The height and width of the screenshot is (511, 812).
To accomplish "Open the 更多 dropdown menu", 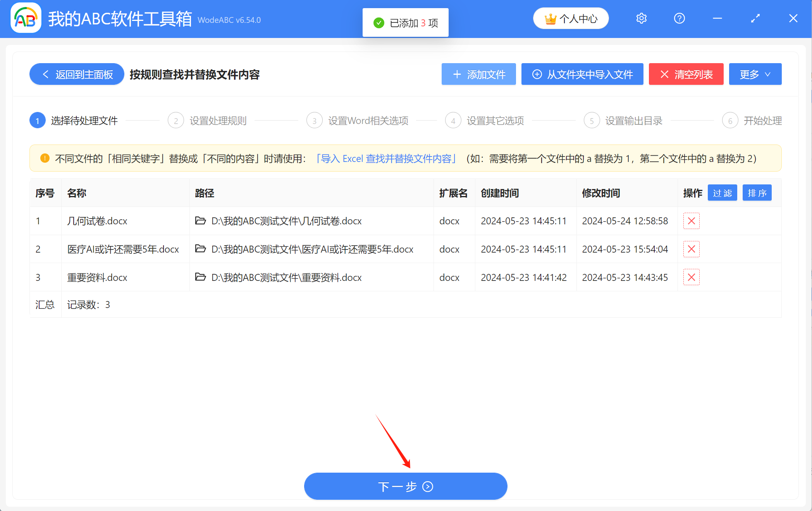I will (x=755, y=74).
